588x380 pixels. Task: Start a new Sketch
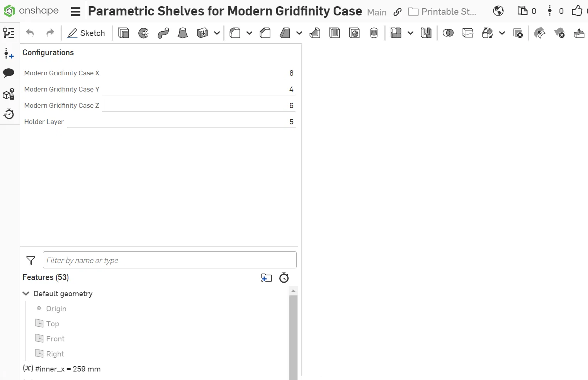pyautogui.click(x=86, y=33)
